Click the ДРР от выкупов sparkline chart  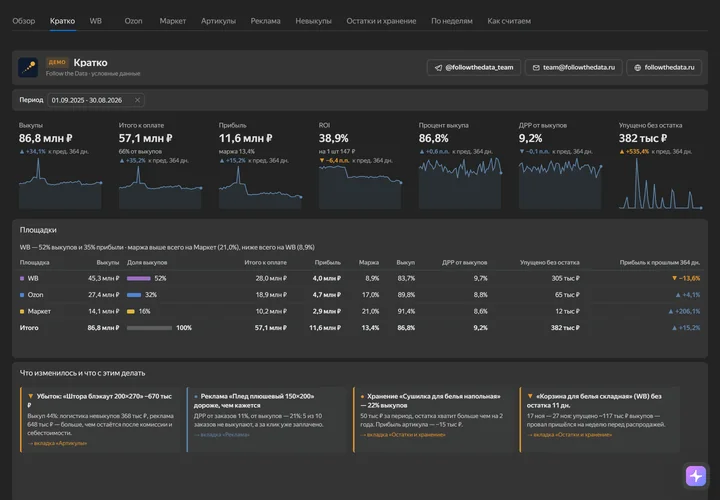(560, 183)
